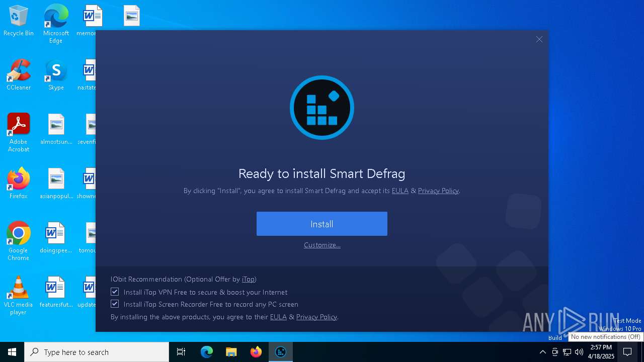Select the Adobe Acrobat desktop shortcut
Screen dimensions: 644x362
pyautogui.click(x=19, y=133)
